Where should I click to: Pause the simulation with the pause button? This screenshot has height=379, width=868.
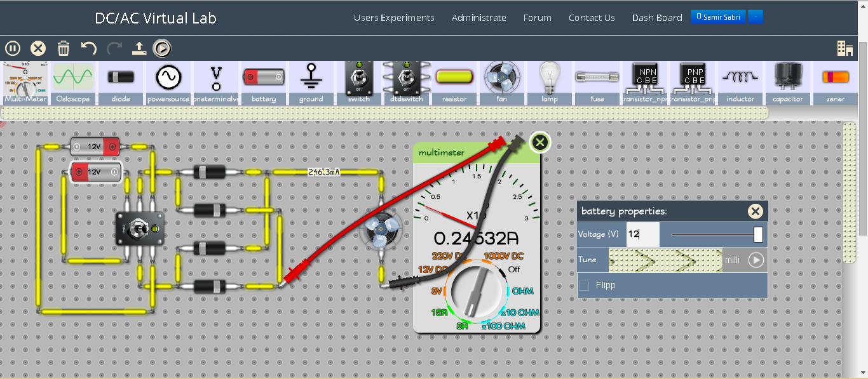pyautogui.click(x=13, y=48)
